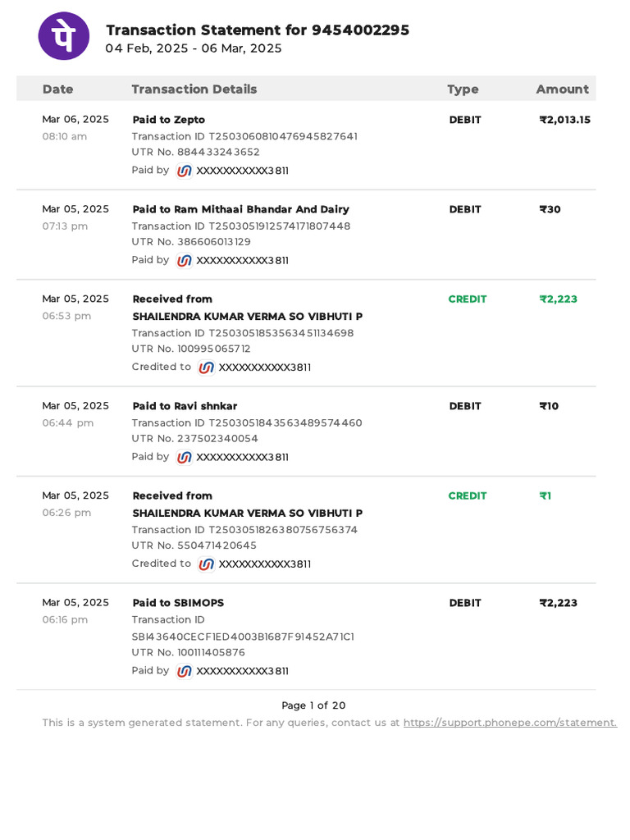Click bank icon in Zepto transaction
Viewport: 630px width, 840px height.
(x=185, y=171)
